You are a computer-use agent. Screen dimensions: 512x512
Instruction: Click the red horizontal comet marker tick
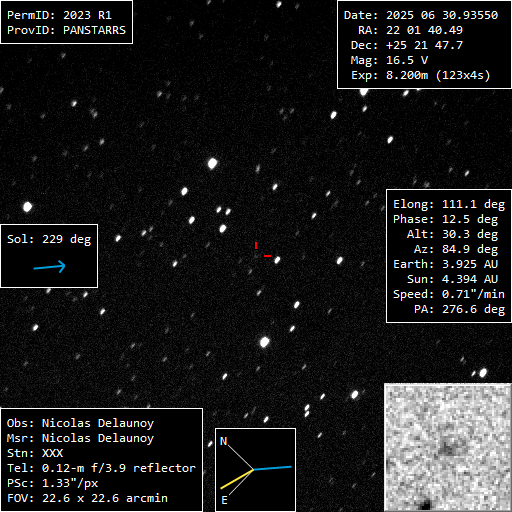[x=267, y=256]
